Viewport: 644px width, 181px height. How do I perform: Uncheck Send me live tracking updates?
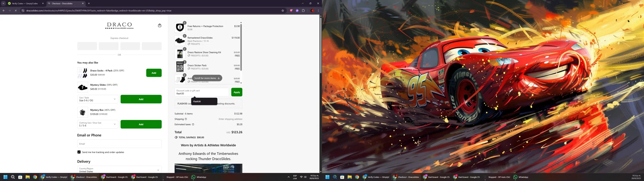[79, 152]
